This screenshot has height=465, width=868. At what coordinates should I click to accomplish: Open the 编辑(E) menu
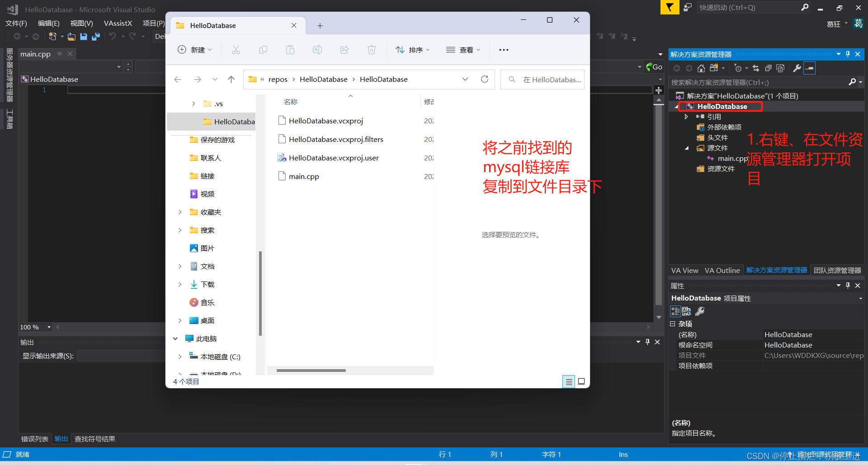coord(48,23)
